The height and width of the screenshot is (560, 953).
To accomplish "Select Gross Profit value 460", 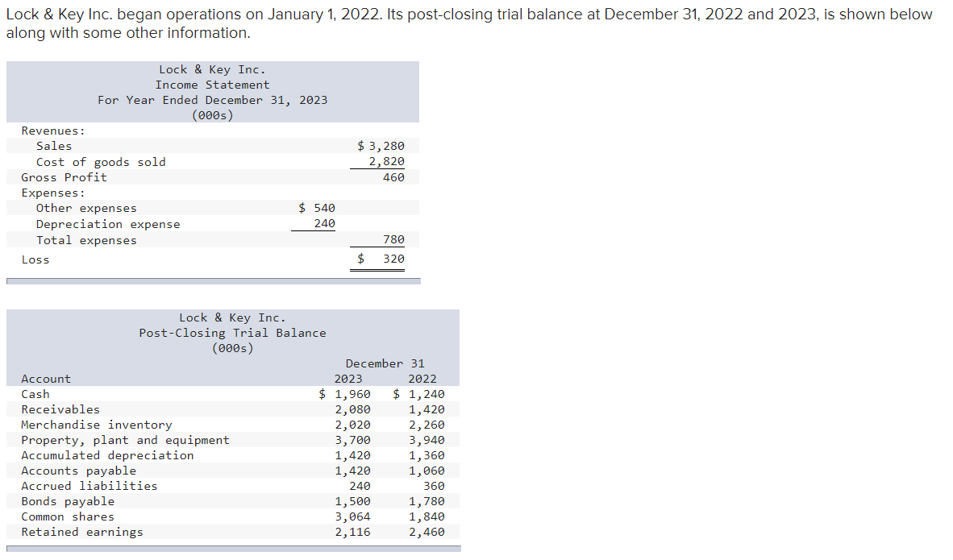I will point(393,177).
